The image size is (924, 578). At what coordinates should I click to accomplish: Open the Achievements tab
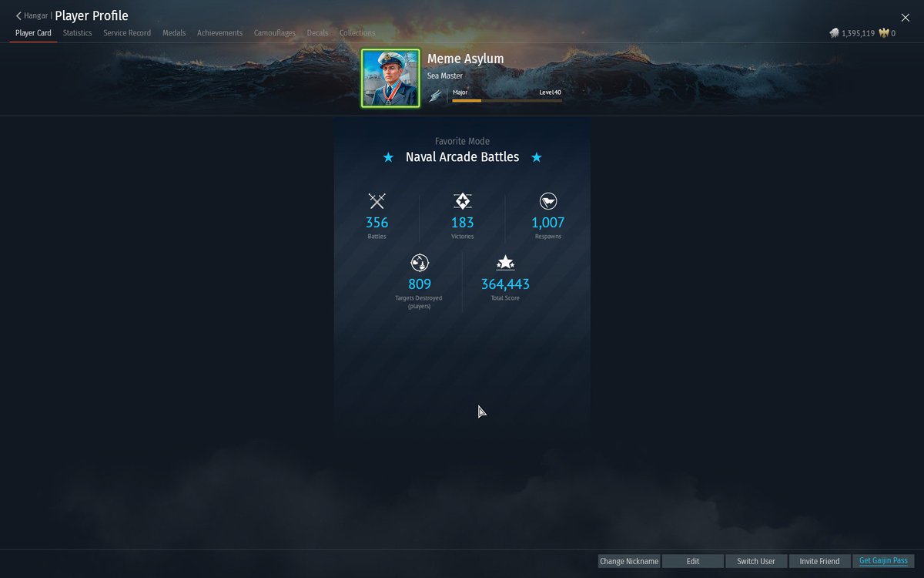click(x=219, y=33)
